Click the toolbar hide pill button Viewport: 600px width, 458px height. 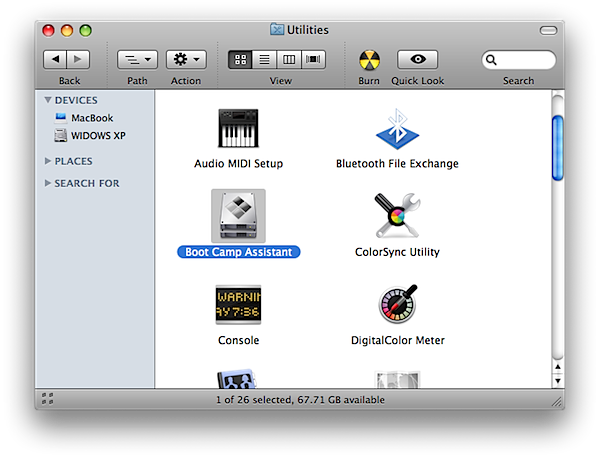click(x=548, y=30)
